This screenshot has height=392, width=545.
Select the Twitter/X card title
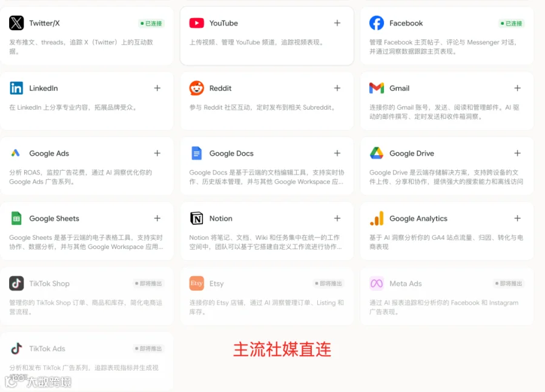point(44,23)
